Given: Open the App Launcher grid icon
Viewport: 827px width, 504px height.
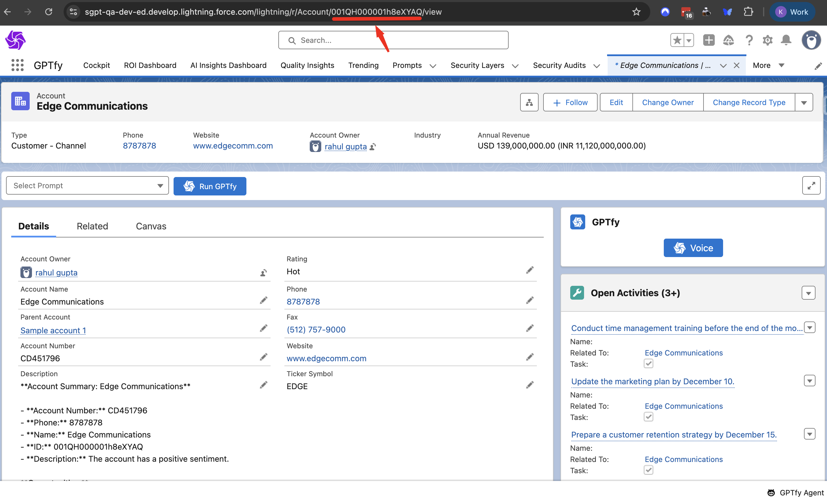Looking at the screenshot, I should click(x=18, y=65).
